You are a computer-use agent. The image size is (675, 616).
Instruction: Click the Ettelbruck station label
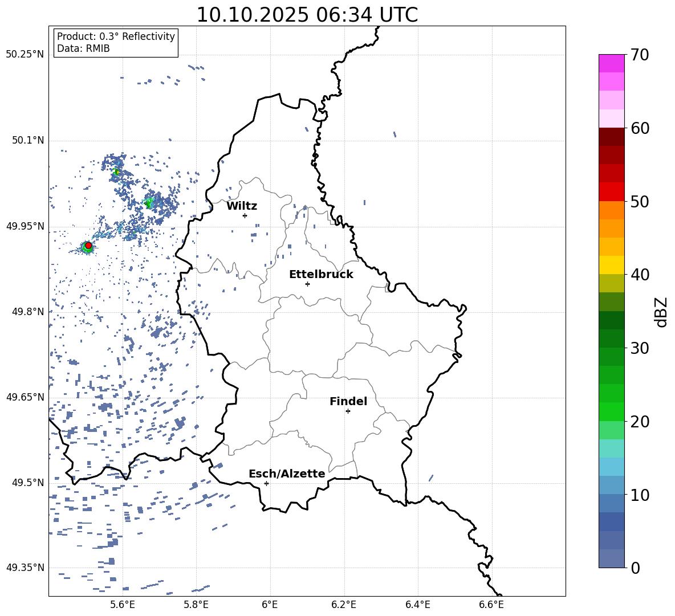[321, 275]
